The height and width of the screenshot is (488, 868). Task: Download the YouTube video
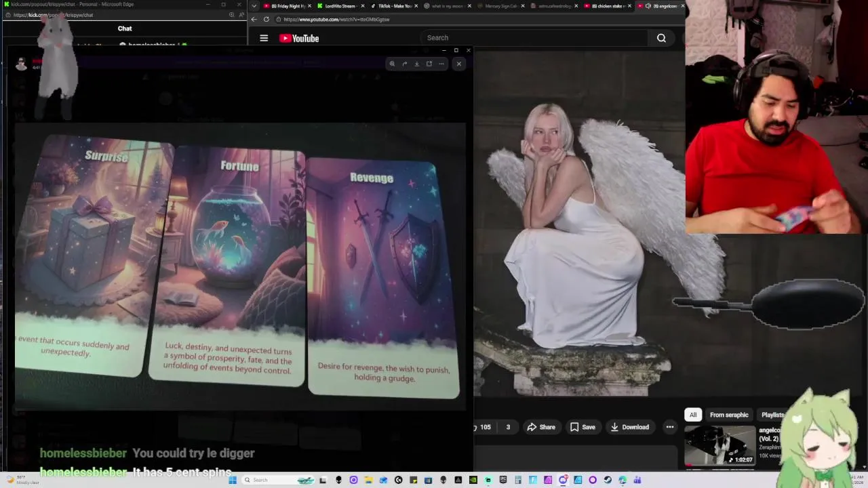point(630,427)
